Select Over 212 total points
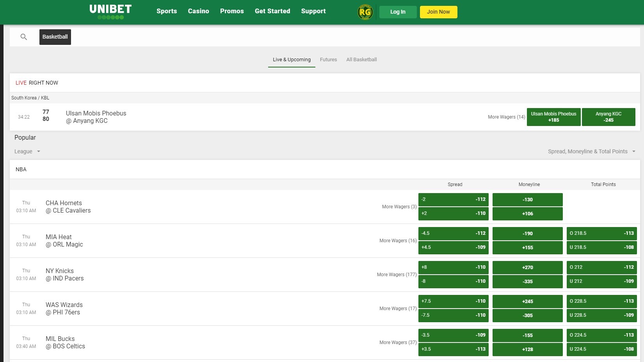Screen dimensions: 644x362 (x=602, y=267)
